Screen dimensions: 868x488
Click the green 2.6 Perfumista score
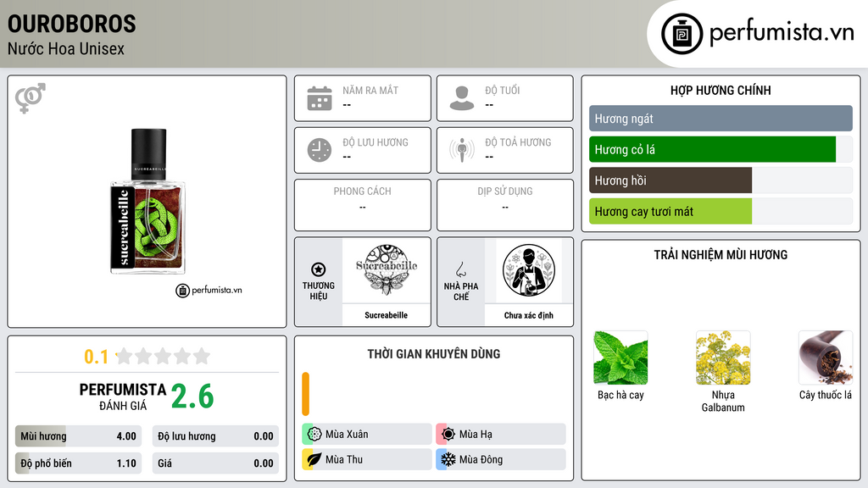click(192, 396)
